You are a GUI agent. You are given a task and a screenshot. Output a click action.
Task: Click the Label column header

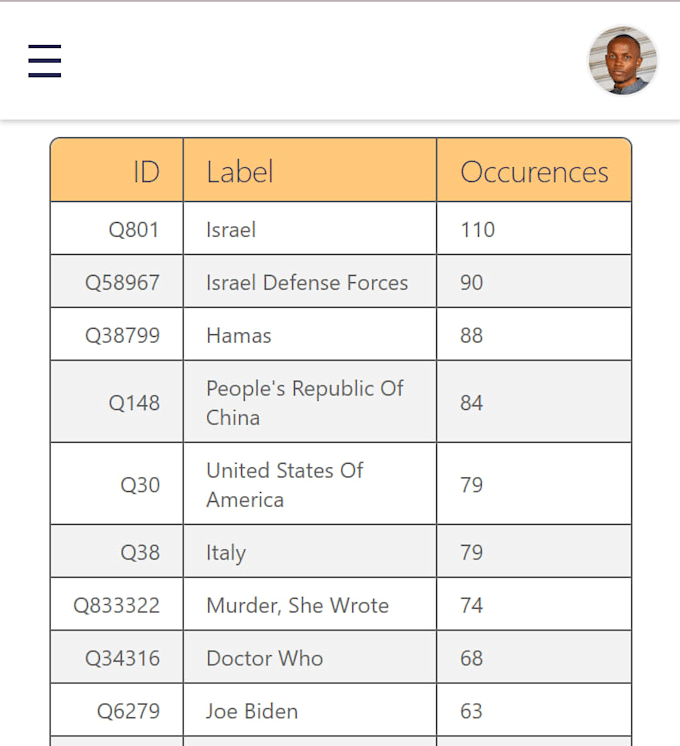pyautogui.click(x=310, y=170)
